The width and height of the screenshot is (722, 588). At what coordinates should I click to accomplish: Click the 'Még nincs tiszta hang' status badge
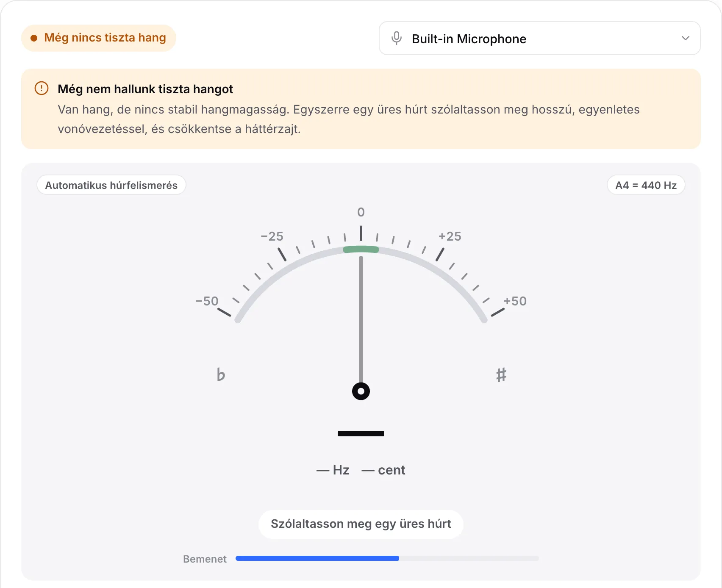point(99,38)
